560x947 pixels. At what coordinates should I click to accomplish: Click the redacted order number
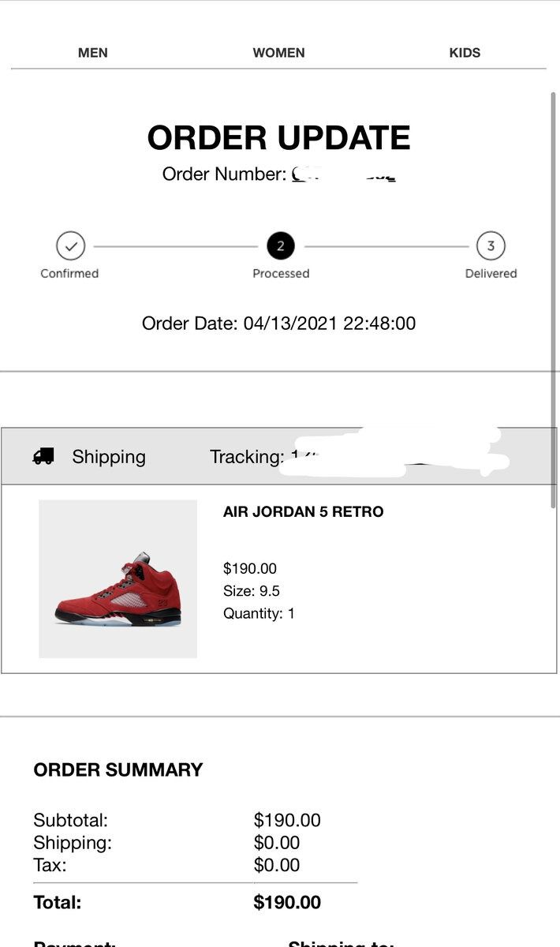tap(343, 174)
